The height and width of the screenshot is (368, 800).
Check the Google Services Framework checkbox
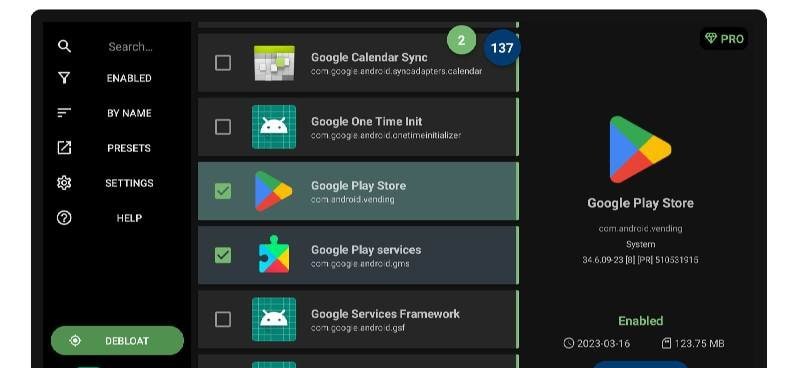(x=222, y=319)
